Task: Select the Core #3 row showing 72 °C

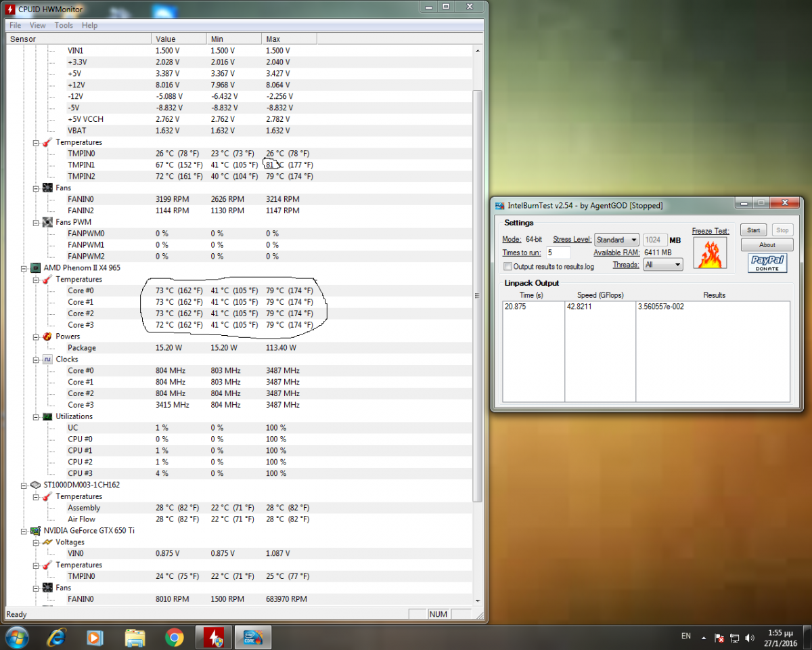Action: (240, 325)
